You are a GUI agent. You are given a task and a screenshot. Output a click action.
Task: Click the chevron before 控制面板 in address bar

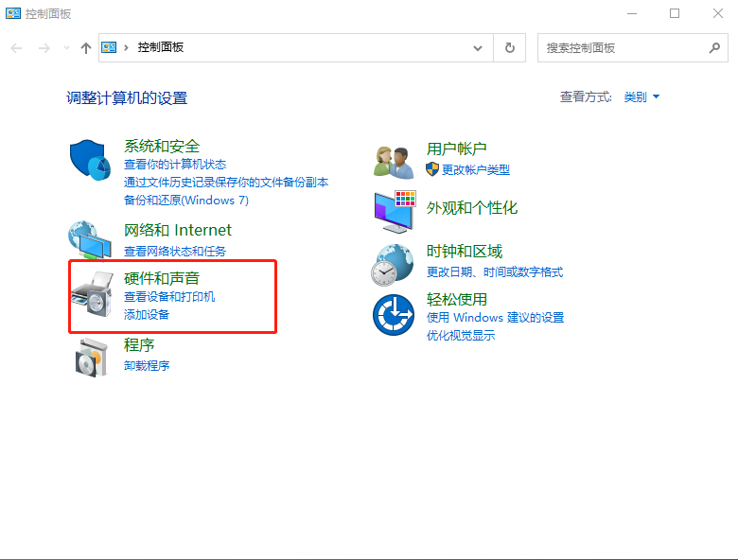point(126,47)
